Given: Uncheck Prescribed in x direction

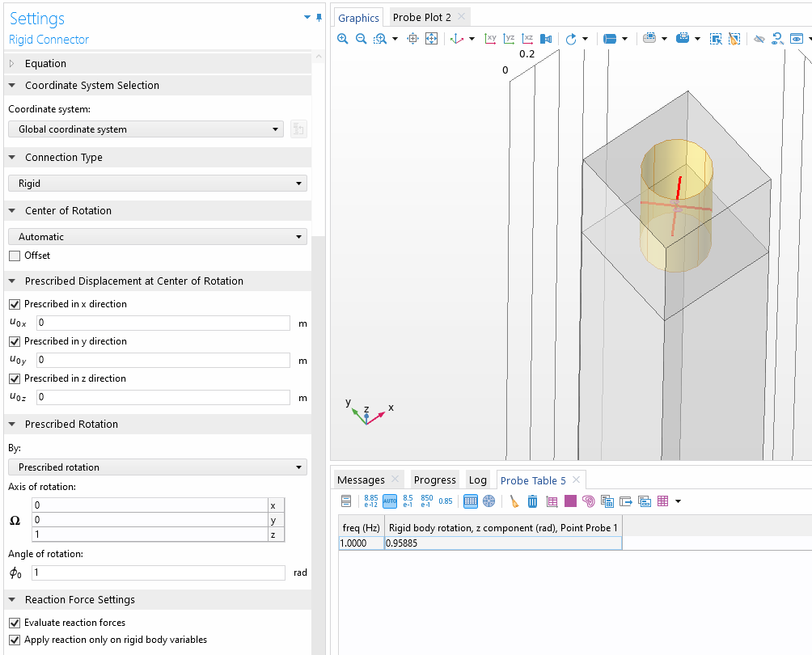Looking at the screenshot, I should coord(15,305).
